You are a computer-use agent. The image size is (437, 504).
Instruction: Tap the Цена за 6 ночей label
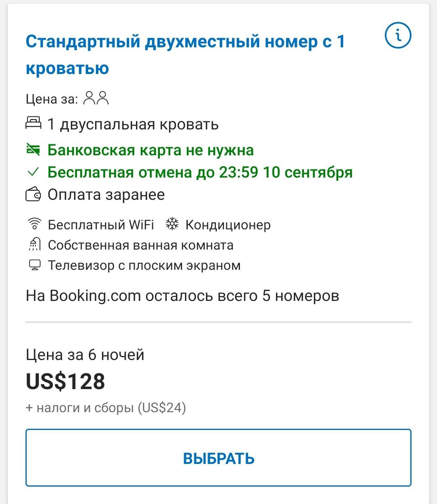pyautogui.click(x=85, y=355)
